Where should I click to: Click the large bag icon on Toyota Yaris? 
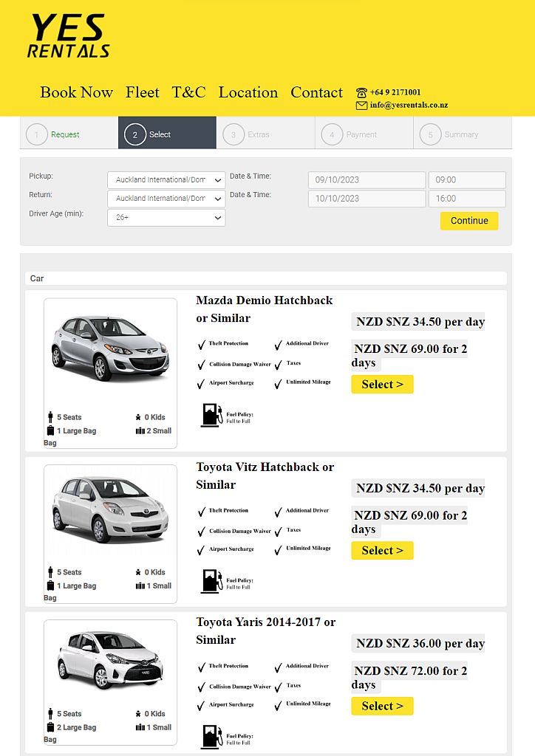[x=50, y=727]
